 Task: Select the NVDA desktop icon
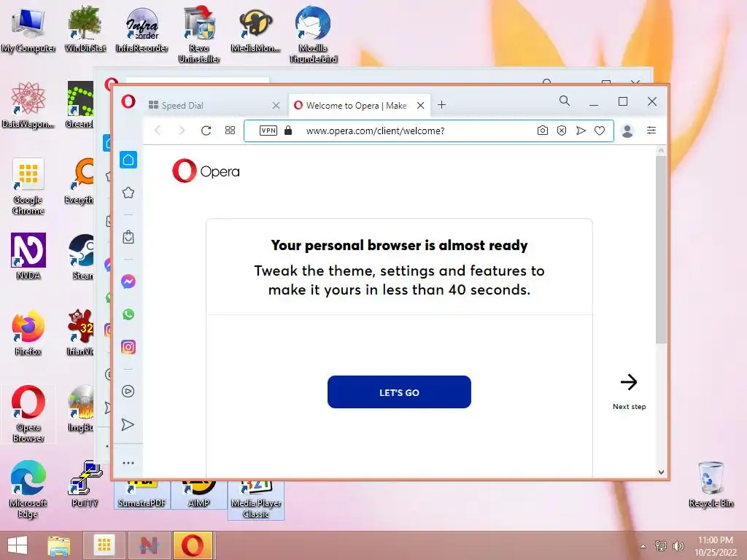tap(28, 256)
